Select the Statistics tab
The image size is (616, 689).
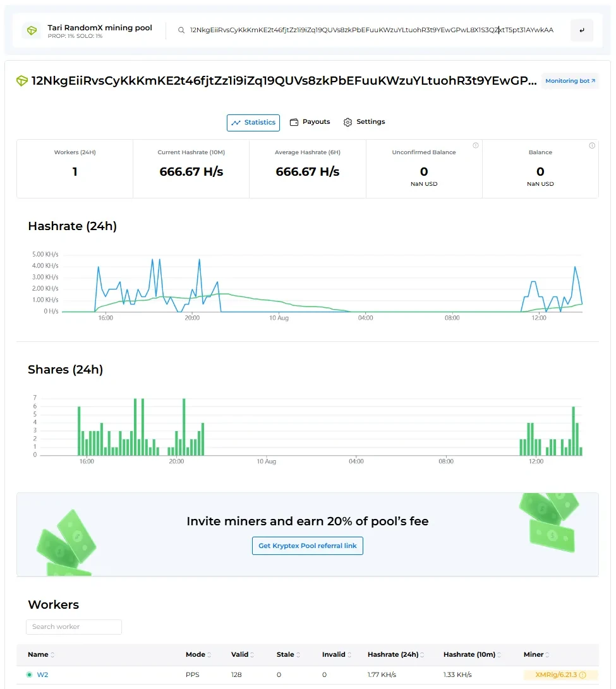[x=253, y=123]
